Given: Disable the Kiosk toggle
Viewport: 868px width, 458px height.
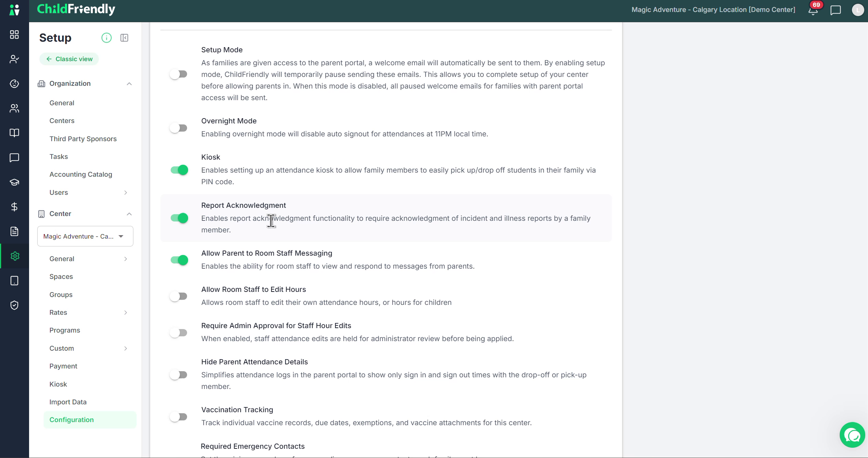Looking at the screenshot, I should (179, 170).
